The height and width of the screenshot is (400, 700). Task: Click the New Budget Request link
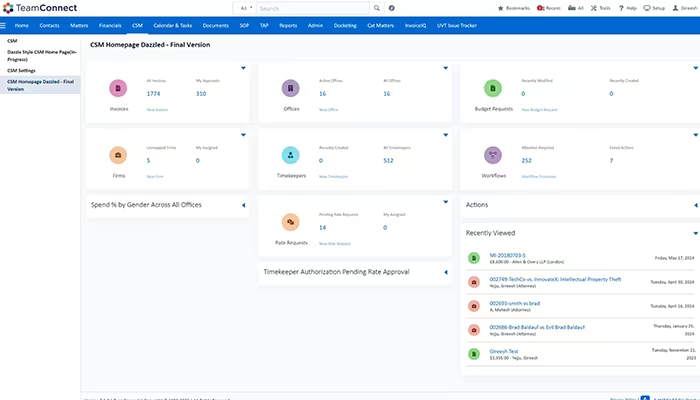(539, 110)
